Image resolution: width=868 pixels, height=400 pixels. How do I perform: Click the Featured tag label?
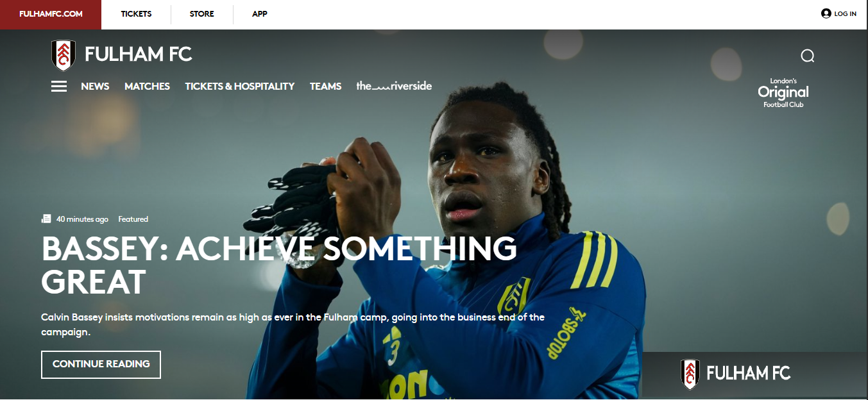(x=133, y=219)
